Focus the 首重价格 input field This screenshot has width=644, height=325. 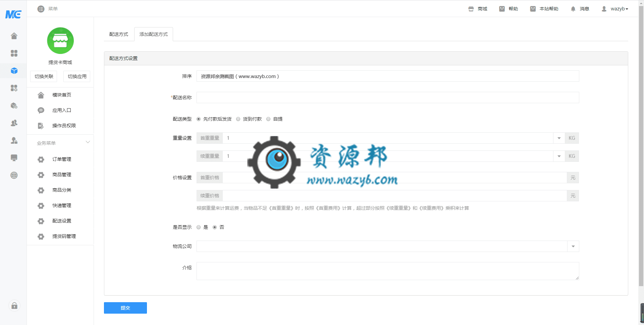395,178
